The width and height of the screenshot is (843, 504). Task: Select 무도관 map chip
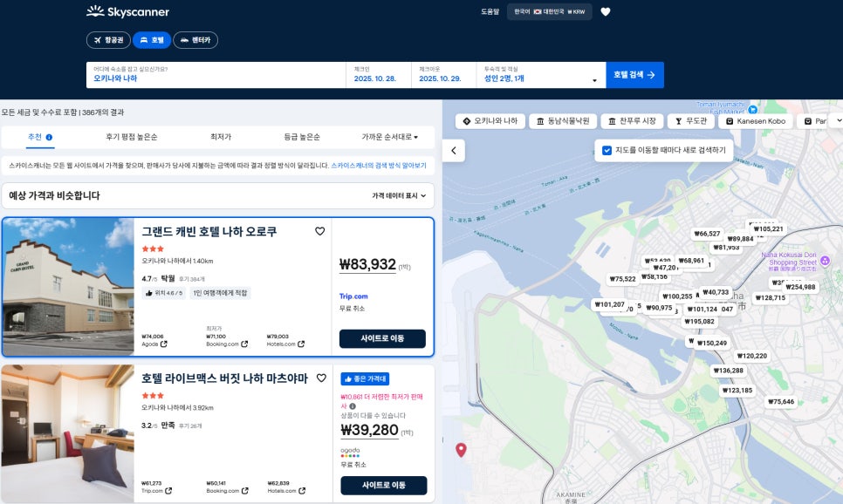coord(691,121)
